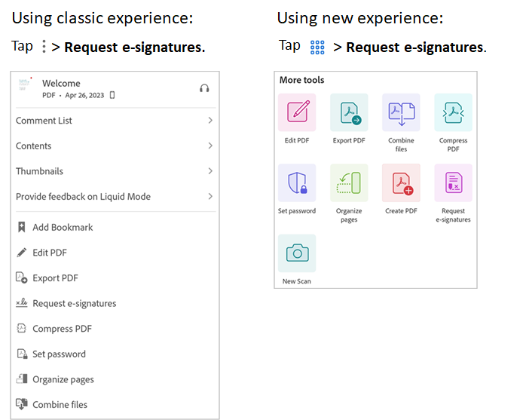Screen dimensions: 520x420
Task: Tap the Edit PDF tile icon
Action: pos(297,112)
